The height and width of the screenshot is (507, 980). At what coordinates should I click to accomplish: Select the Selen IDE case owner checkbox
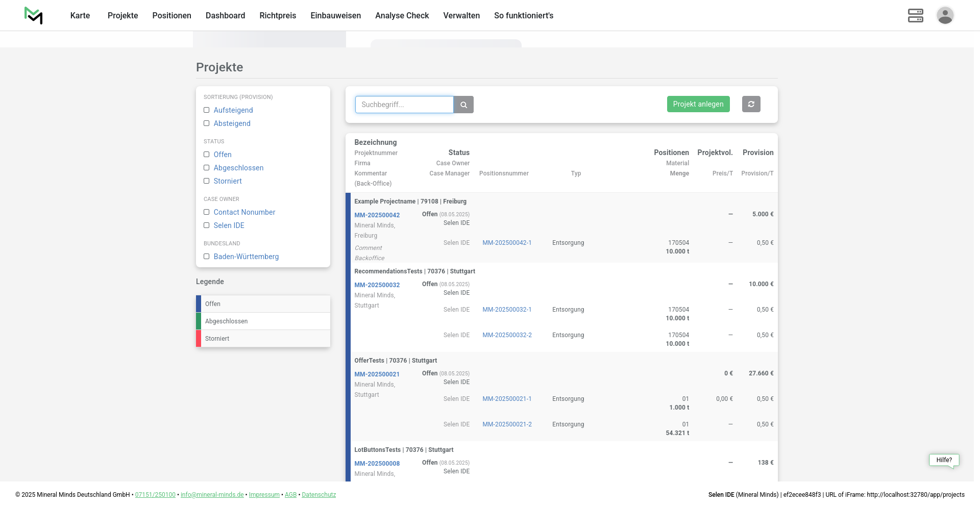[x=207, y=225]
